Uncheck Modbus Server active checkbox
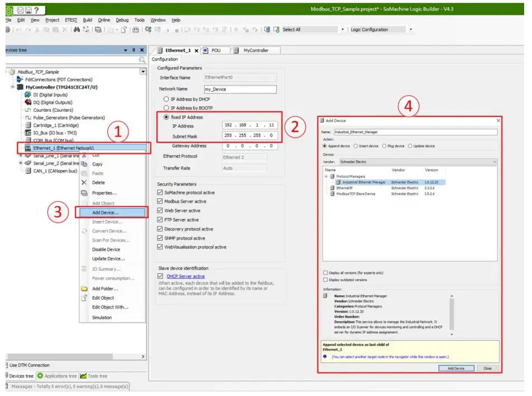This screenshot has height=396, width=532. click(160, 201)
